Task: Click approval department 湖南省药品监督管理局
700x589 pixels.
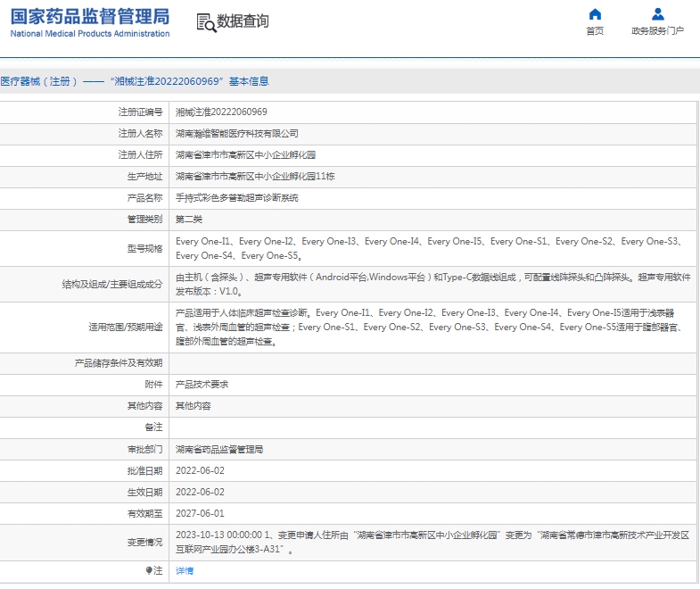Action: pos(219,449)
